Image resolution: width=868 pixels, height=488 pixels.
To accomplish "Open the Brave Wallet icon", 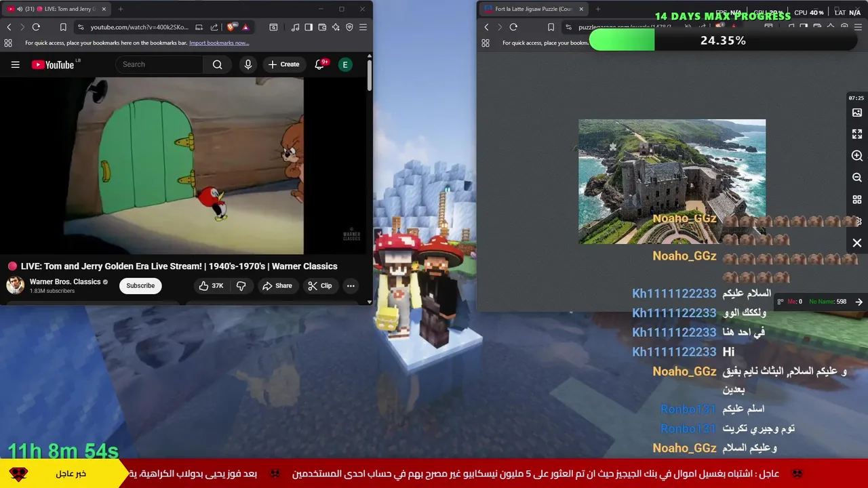I will pyautogui.click(x=322, y=27).
